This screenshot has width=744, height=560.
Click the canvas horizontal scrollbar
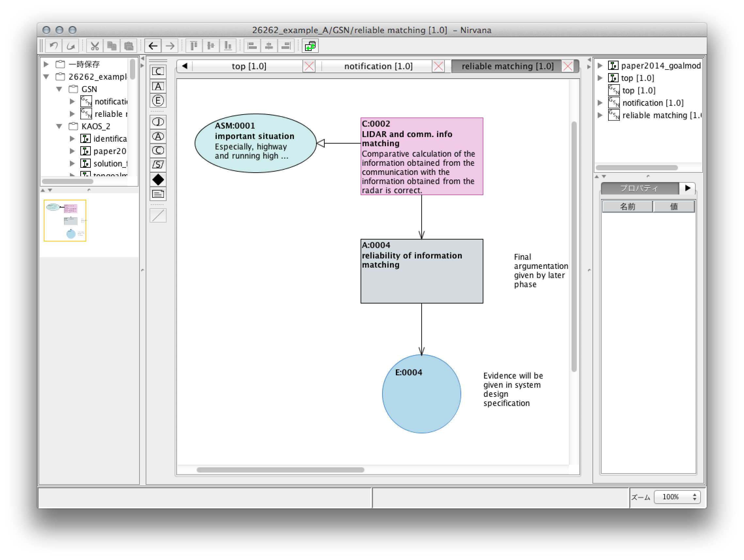[280, 470]
